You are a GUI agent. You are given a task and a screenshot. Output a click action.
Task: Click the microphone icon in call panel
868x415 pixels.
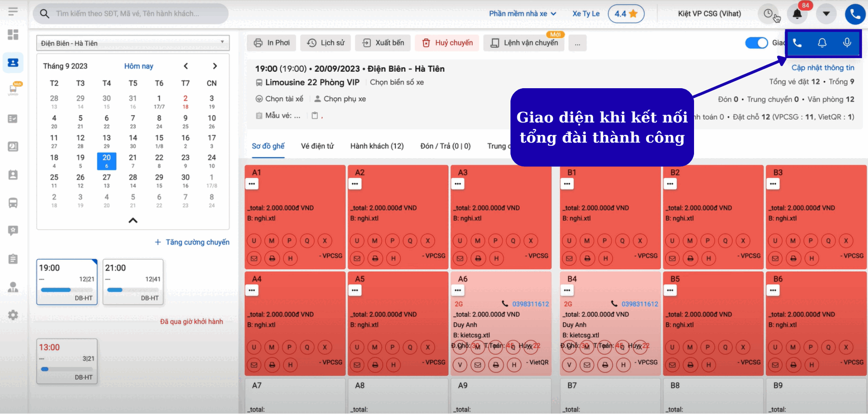pyautogui.click(x=847, y=43)
